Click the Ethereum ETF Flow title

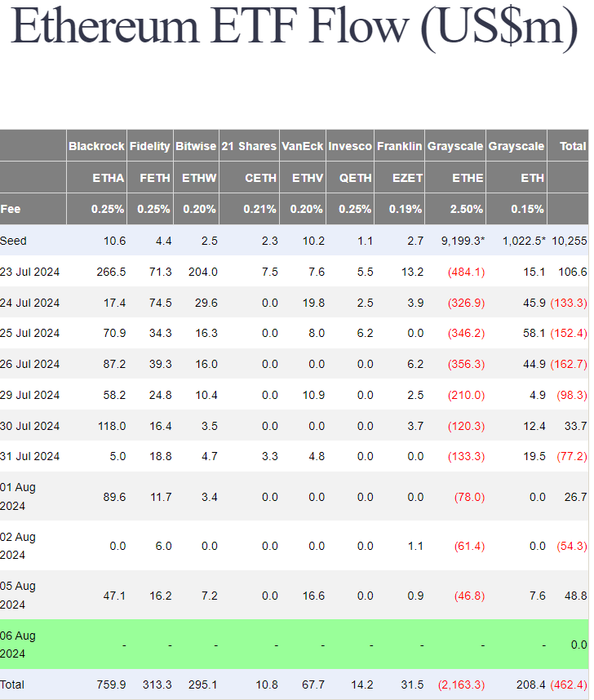[295, 28]
